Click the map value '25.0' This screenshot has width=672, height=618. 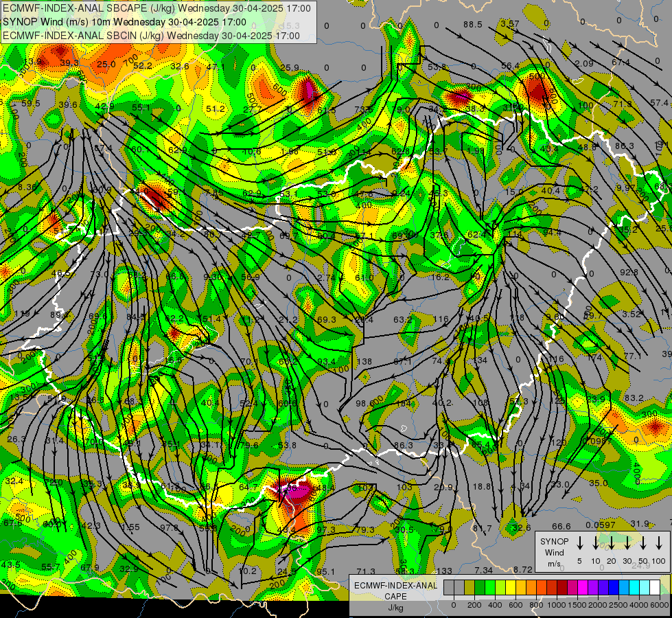pyautogui.click(x=106, y=65)
